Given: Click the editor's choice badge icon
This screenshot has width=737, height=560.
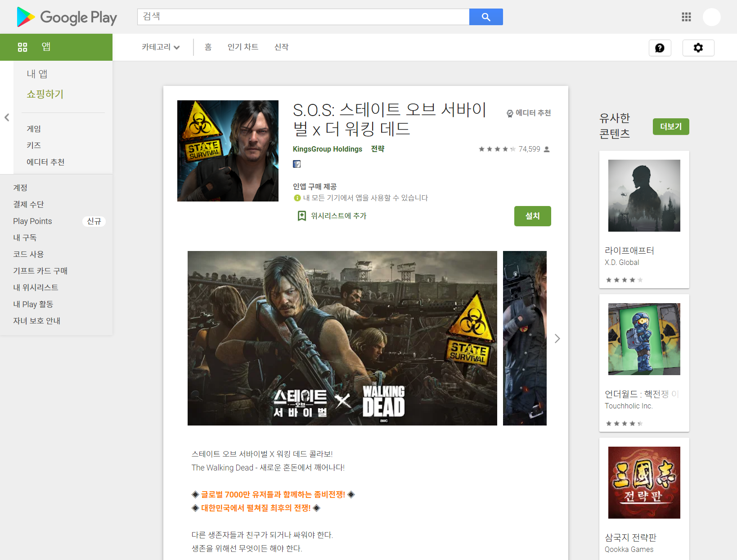Looking at the screenshot, I should point(510,113).
